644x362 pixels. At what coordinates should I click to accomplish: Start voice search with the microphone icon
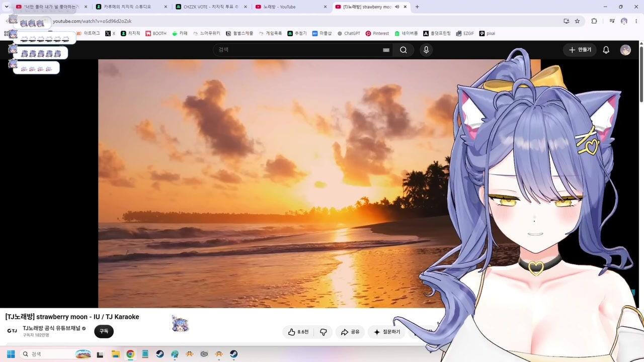426,50
